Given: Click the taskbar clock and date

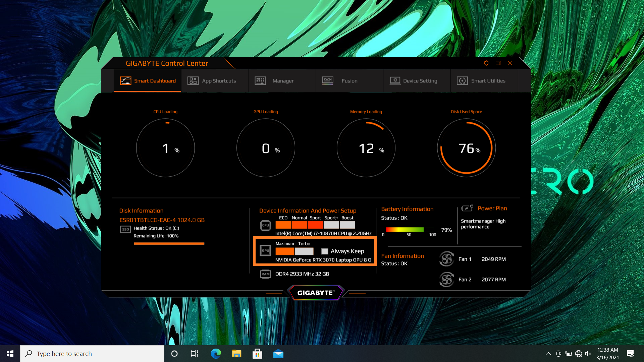Looking at the screenshot, I should click(607, 354).
